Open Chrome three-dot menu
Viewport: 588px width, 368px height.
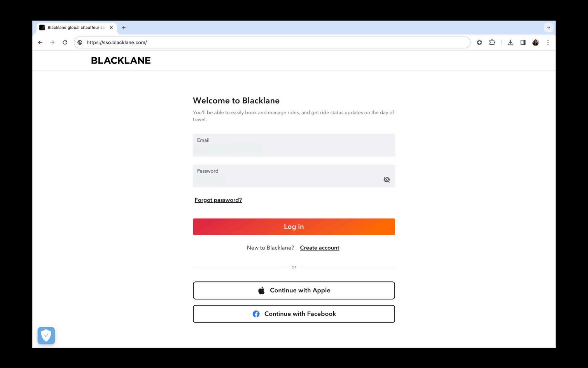coord(548,42)
